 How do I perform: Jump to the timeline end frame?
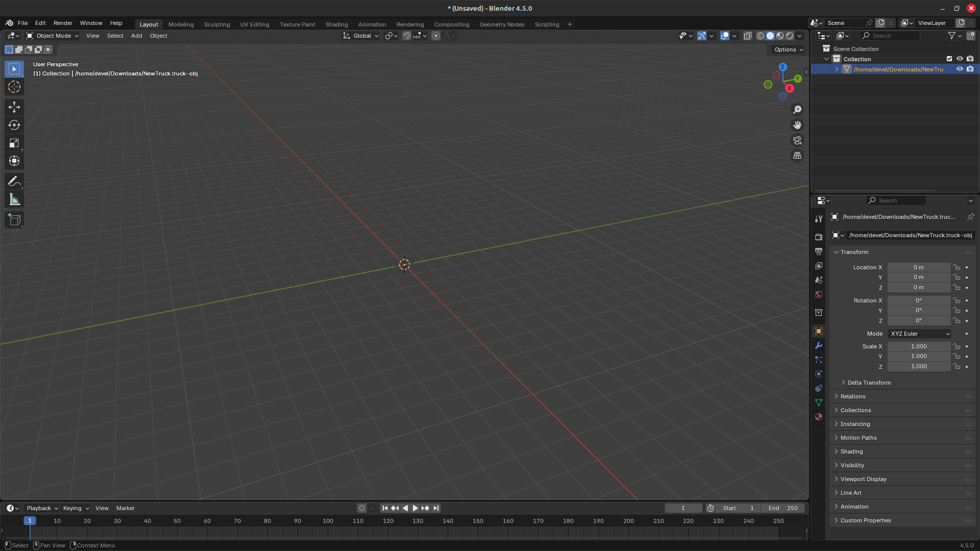pos(436,508)
